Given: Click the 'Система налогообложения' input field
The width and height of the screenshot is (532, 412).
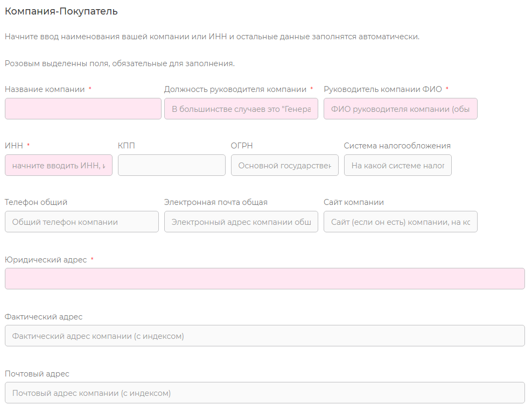Looking at the screenshot, I should [398, 165].
